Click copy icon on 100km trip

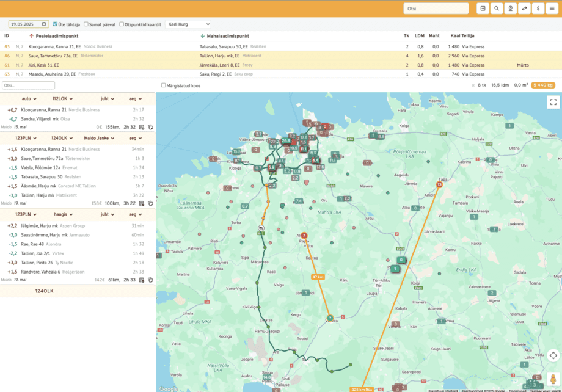tap(150, 203)
